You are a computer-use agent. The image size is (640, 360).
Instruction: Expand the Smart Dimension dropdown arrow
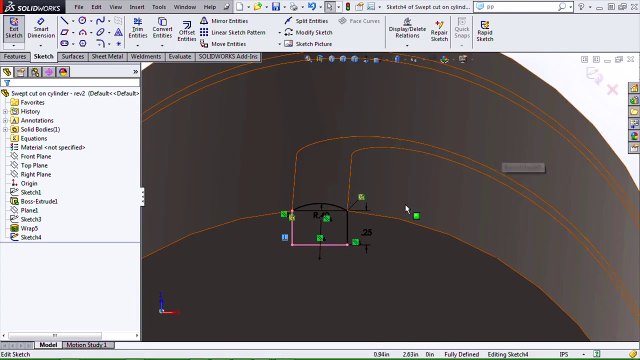40,45
